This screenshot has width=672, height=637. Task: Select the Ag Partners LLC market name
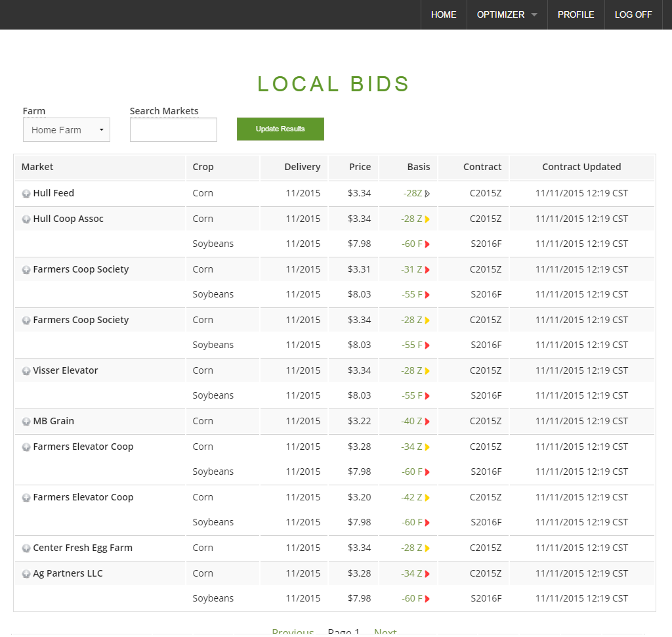coord(68,573)
